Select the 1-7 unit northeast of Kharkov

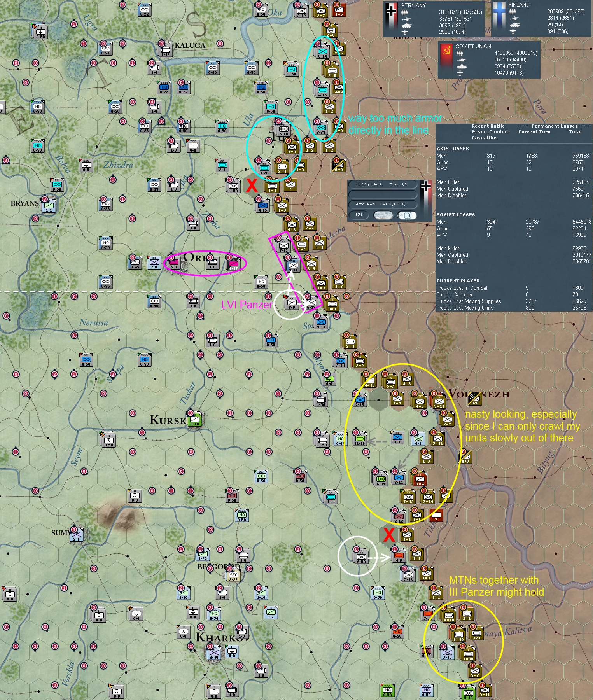click(271, 612)
